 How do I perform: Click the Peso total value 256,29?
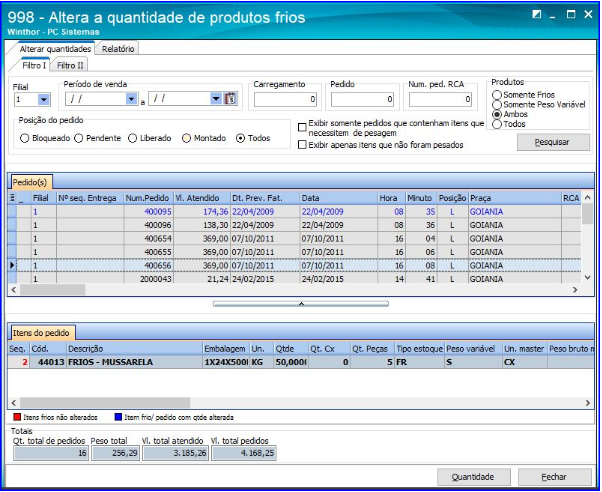(x=116, y=453)
